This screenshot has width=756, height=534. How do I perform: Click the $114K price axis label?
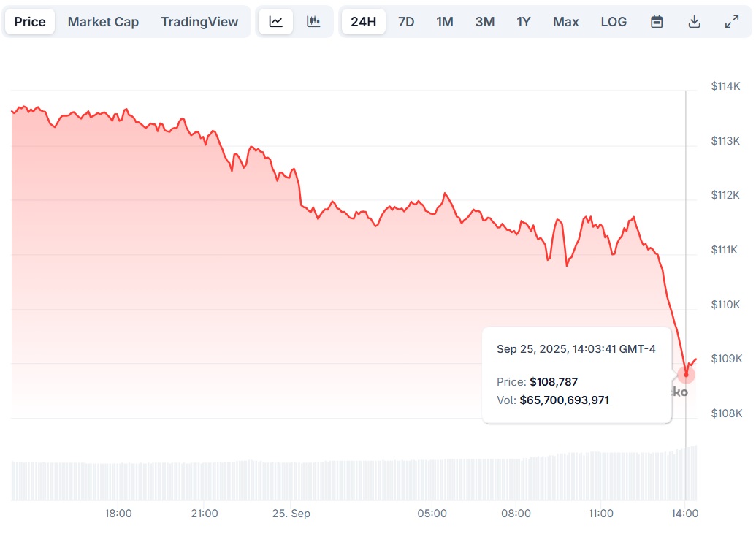725,86
